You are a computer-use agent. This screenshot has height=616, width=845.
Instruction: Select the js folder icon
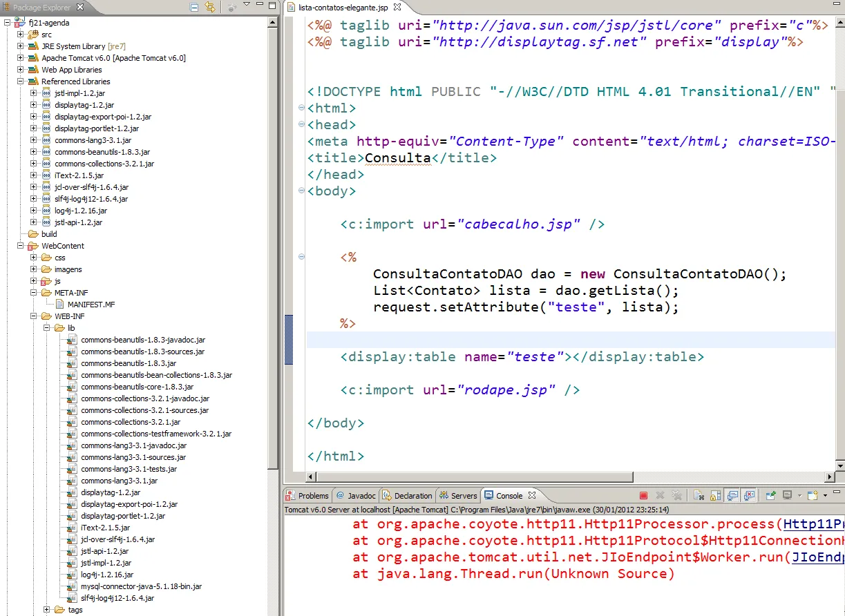(47, 281)
